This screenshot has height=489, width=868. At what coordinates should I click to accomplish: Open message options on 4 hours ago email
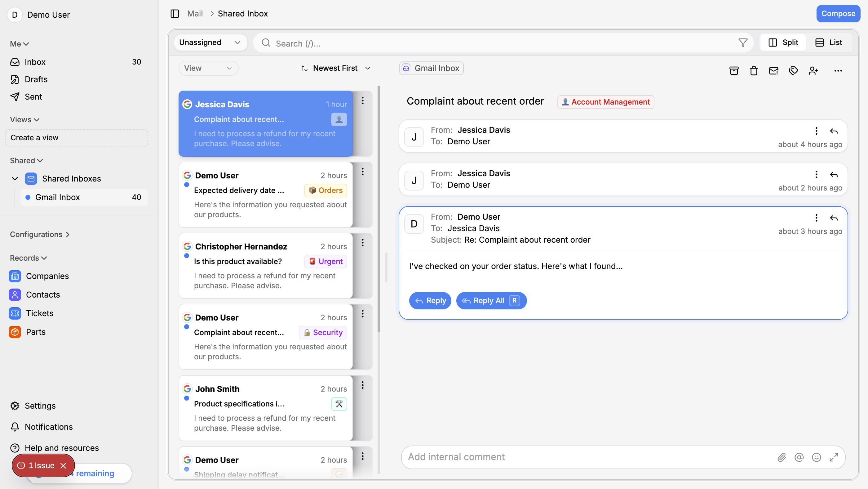817,131
